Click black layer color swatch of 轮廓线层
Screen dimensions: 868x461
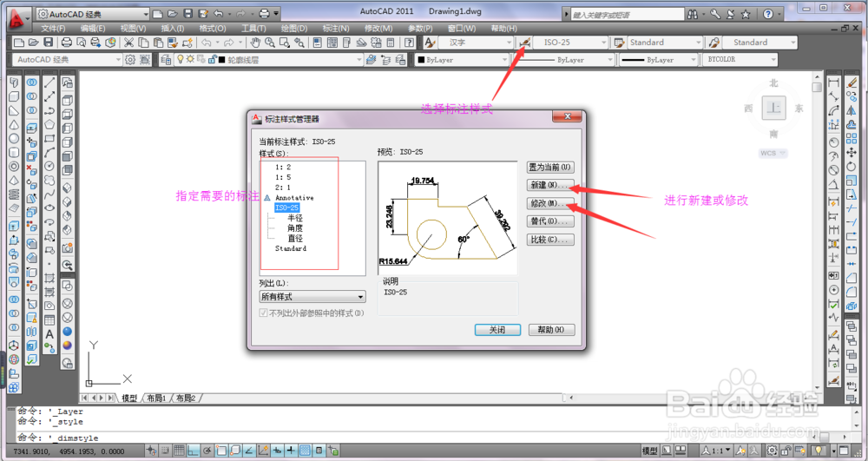click(x=222, y=60)
